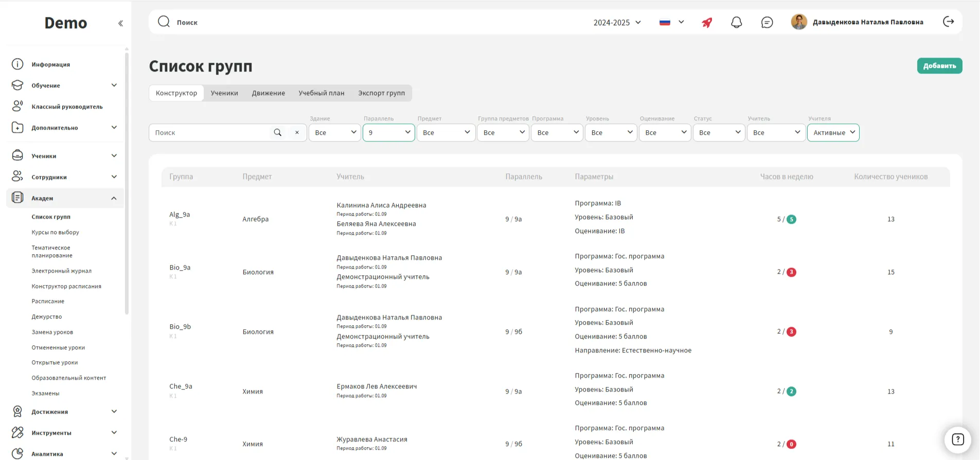The image size is (980, 460).
Task: Open the Информация sidebar section
Action: tap(50, 64)
